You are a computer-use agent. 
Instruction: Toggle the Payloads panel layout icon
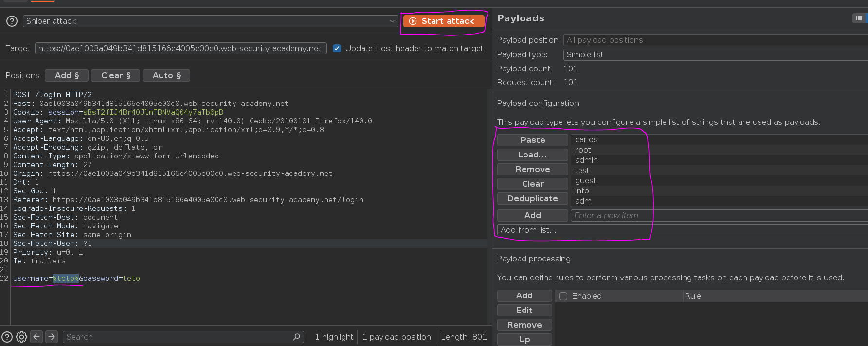[859, 18]
